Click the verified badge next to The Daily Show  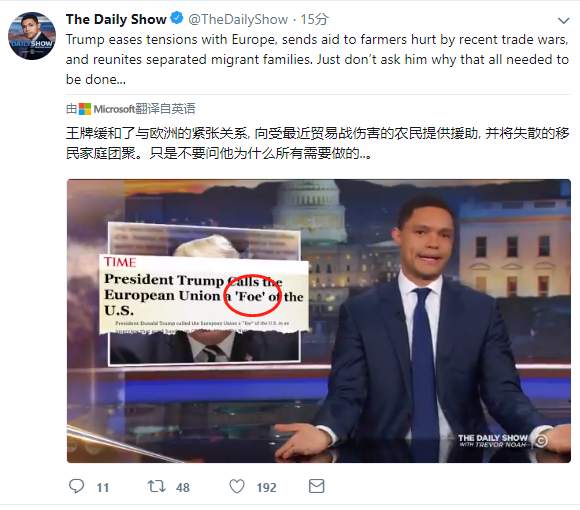tap(177, 18)
